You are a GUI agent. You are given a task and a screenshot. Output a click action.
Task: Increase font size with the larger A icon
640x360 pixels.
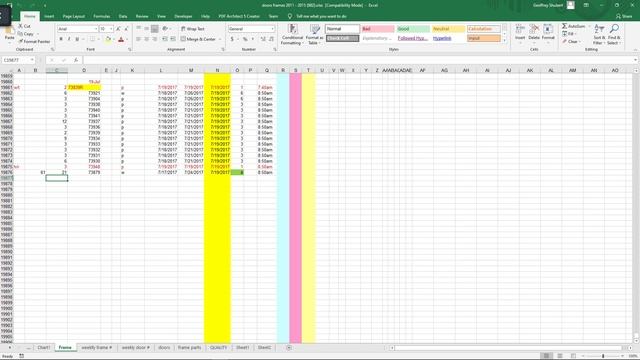[x=118, y=29]
